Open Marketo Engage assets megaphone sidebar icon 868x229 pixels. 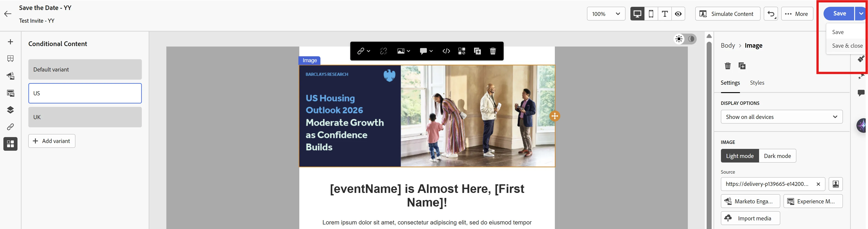[10, 76]
